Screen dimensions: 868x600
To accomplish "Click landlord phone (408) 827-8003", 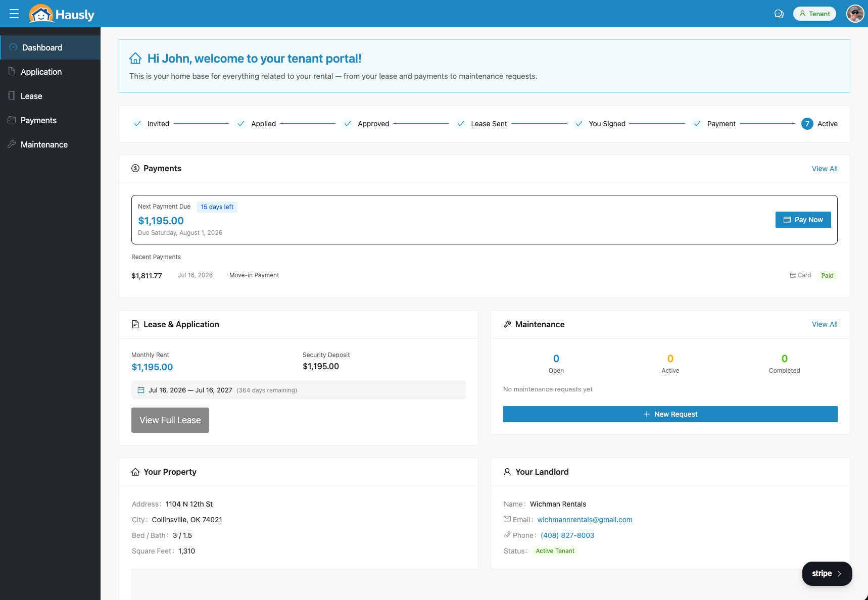I will tap(567, 535).
